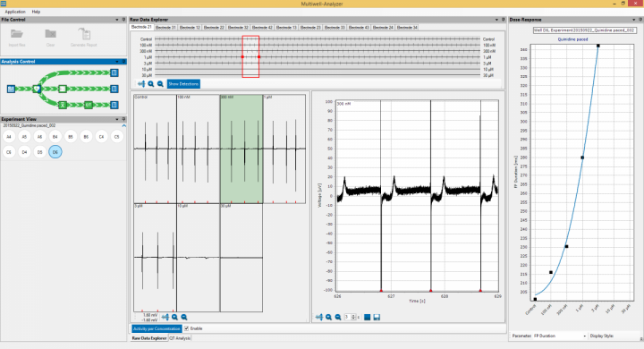Open File Control panel dropdown arrow
Image resolution: width=644 pixels, height=349 pixels.
tap(117, 20)
